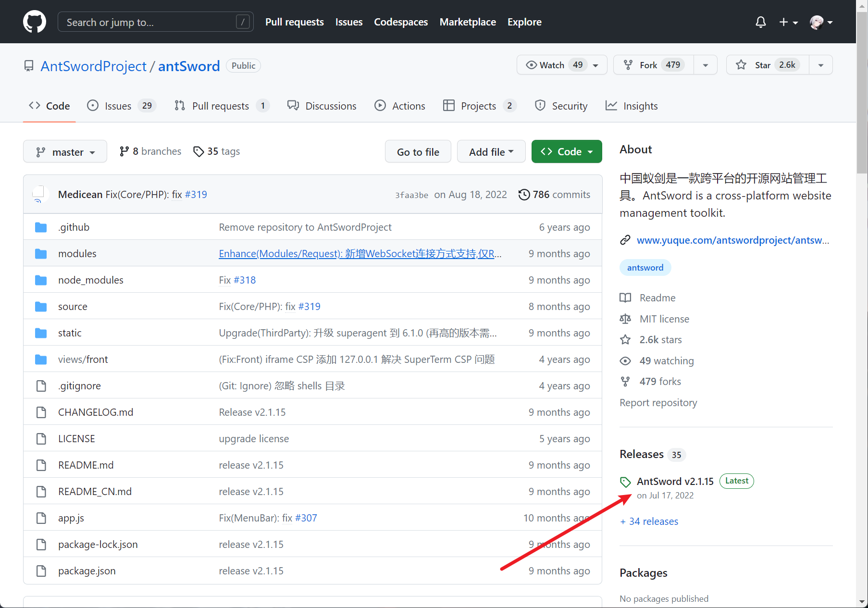Open the notifications bell
The image size is (868, 608).
(x=760, y=22)
